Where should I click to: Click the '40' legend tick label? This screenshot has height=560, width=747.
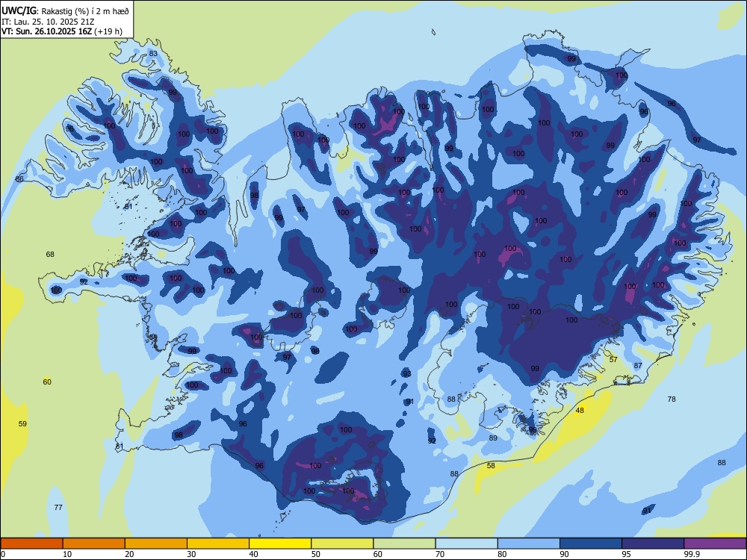(x=253, y=554)
